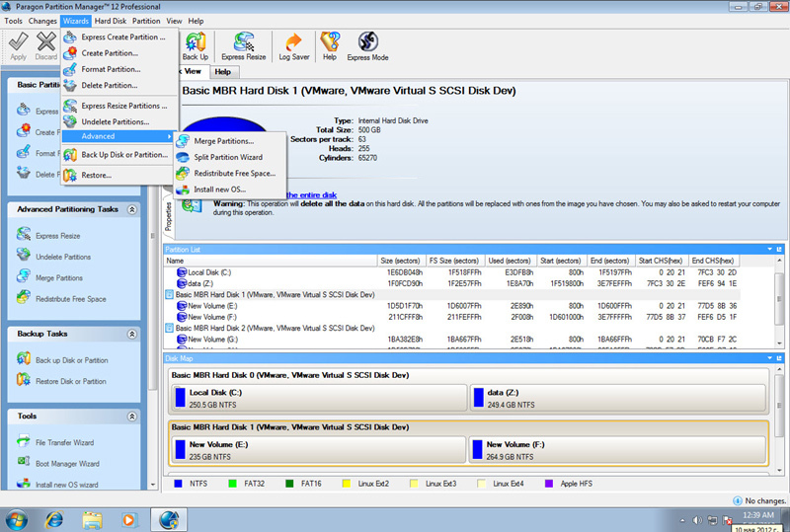This screenshot has height=532, width=790.
Task: Collapse the Advanced Partitioning Tasks panel
Action: pos(132,209)
